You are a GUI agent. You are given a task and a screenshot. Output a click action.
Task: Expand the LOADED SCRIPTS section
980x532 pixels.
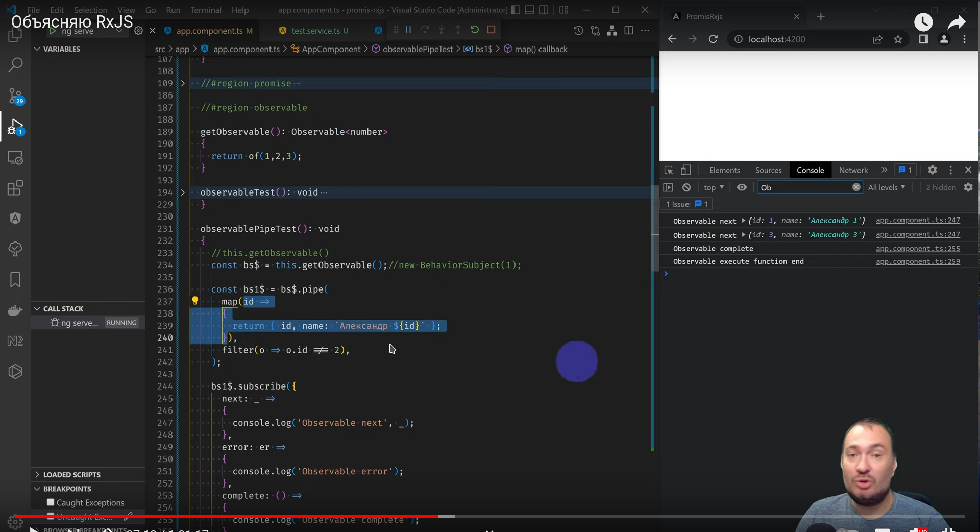tap(71, 474)
